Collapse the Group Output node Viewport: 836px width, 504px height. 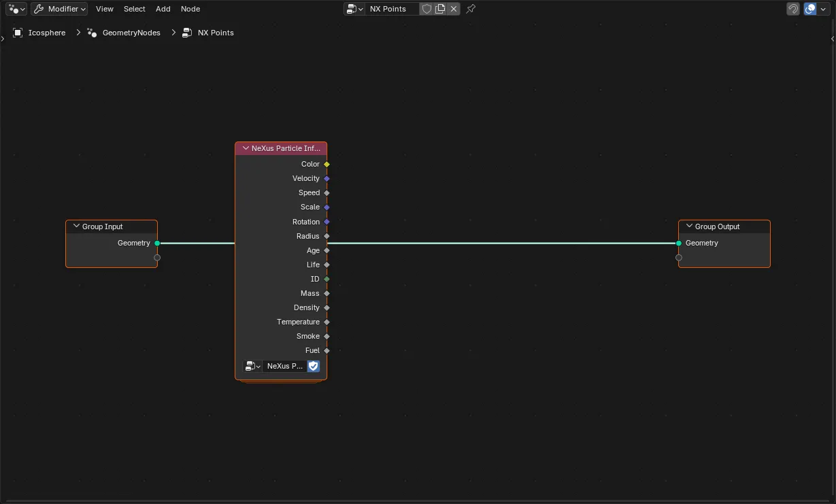click(x=689, y=226)
